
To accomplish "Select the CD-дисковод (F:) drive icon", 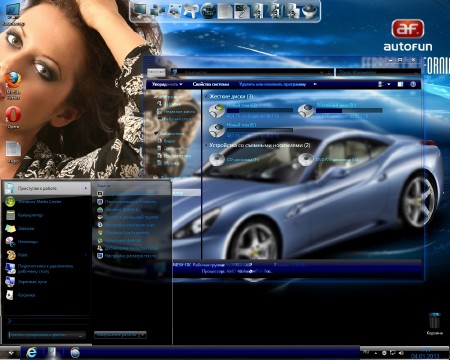I will point(217,159).
